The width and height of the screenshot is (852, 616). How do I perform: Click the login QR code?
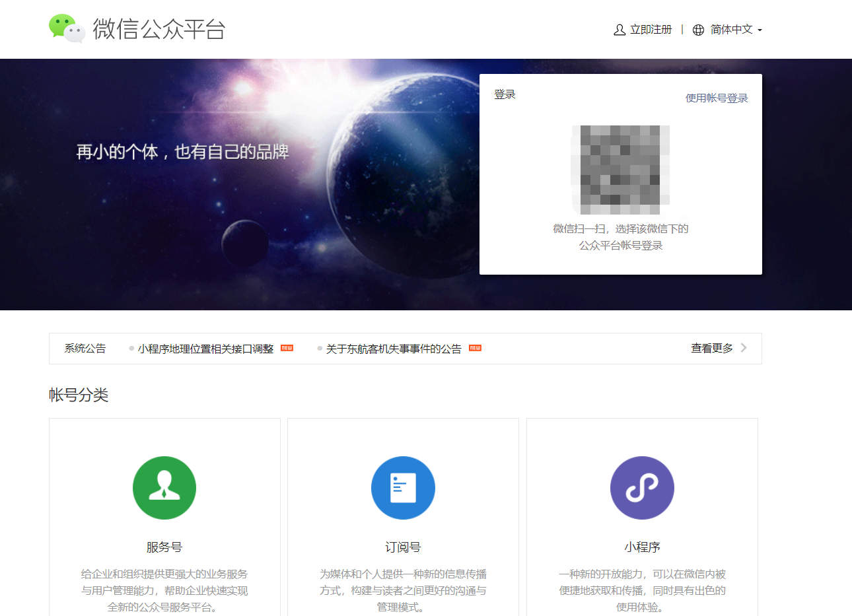click(621, 169)
